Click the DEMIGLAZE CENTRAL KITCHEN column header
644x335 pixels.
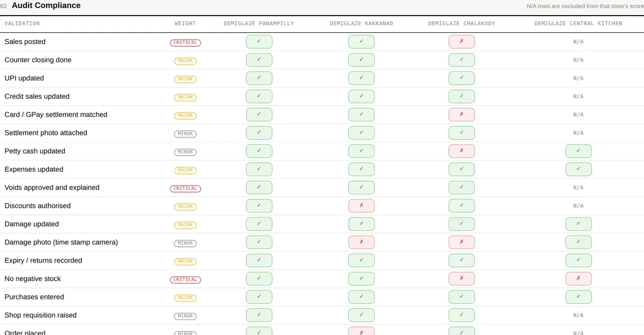579,24
